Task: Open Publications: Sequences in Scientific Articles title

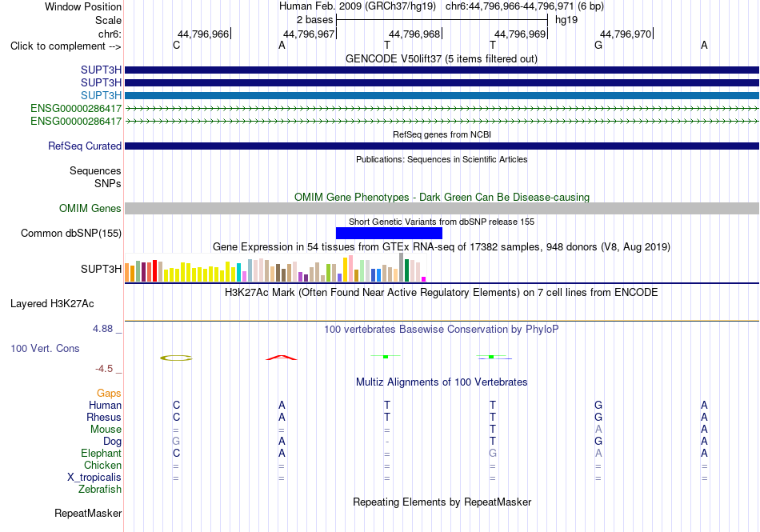Action: [442, 159]
